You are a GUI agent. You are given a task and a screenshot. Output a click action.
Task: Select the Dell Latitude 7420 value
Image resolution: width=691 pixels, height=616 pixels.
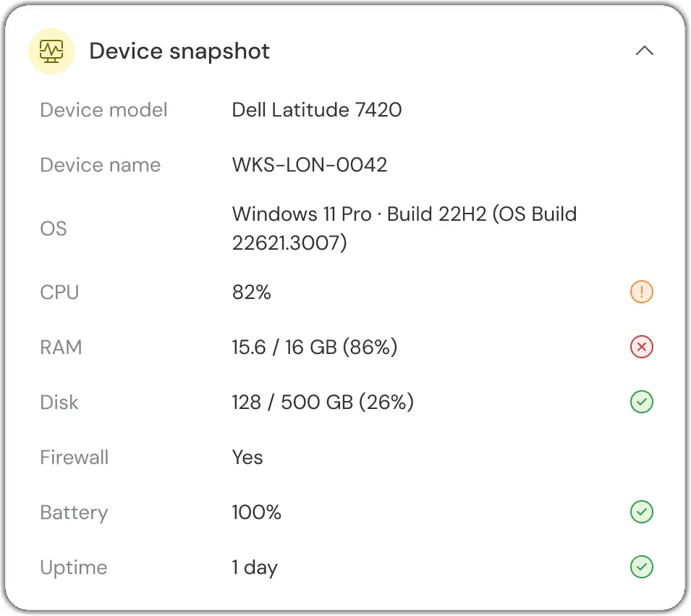[x=317, y=110]
